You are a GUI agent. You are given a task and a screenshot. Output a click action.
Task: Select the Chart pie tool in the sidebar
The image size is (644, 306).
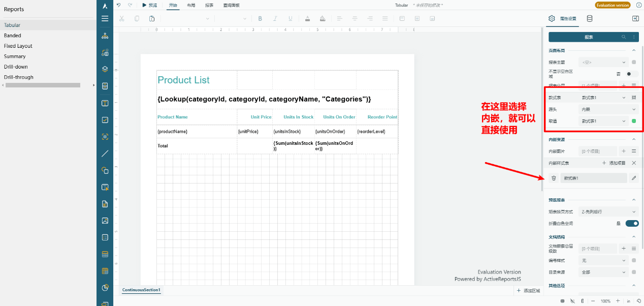point(105,288)
